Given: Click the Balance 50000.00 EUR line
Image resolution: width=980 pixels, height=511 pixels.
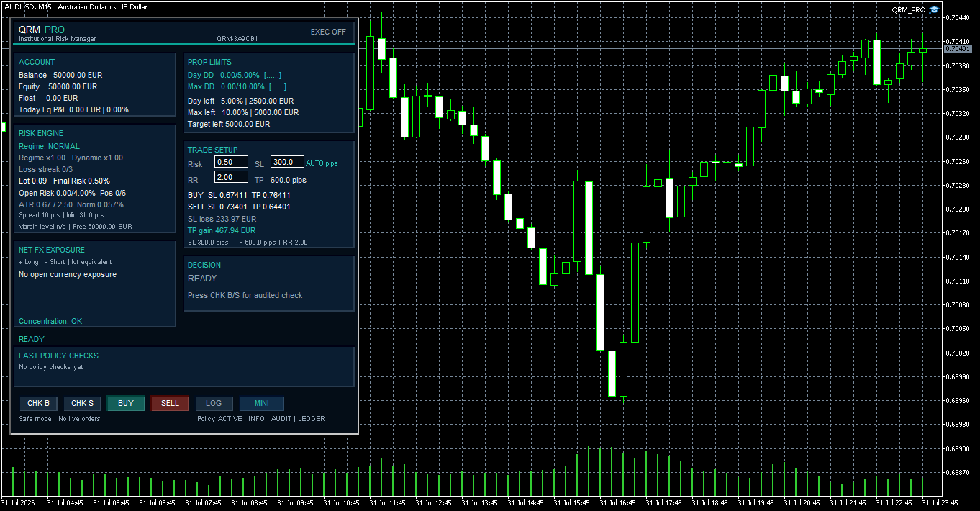Looking at the screenshot, I should point(60,75).
